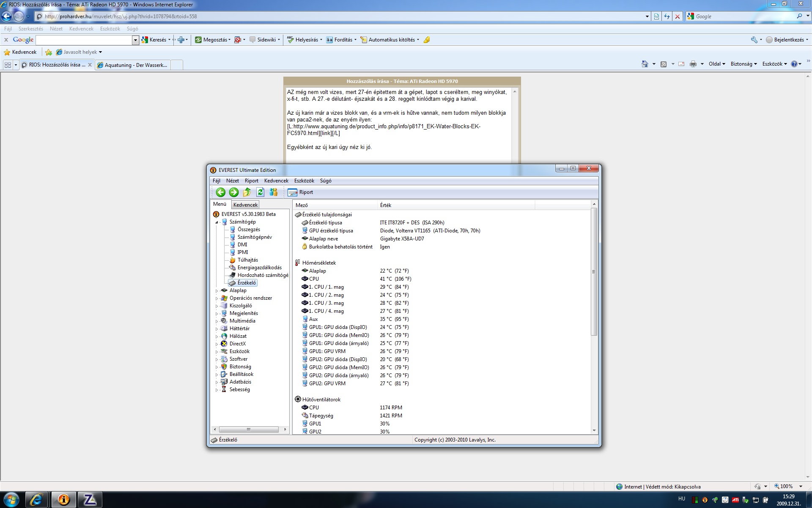Open Fájl menu in EVEREST
Screen dimensions: 812x508
coord(217,181)
